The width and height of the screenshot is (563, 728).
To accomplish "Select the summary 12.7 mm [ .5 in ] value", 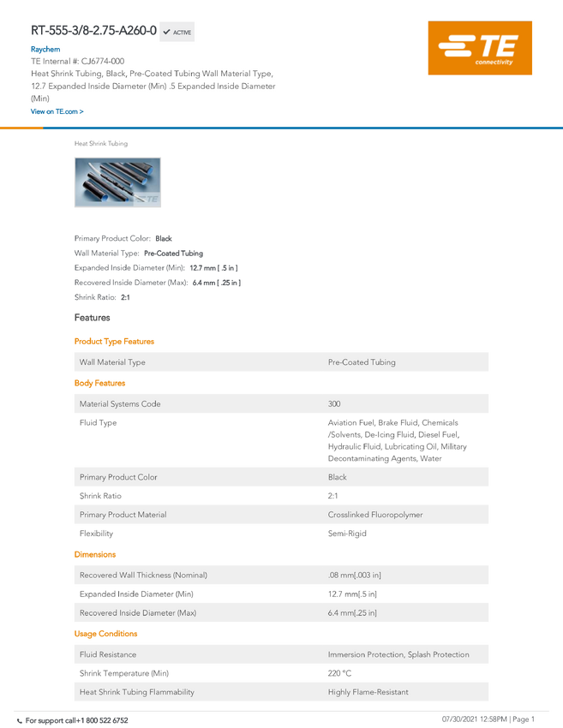I will (213, 268).
